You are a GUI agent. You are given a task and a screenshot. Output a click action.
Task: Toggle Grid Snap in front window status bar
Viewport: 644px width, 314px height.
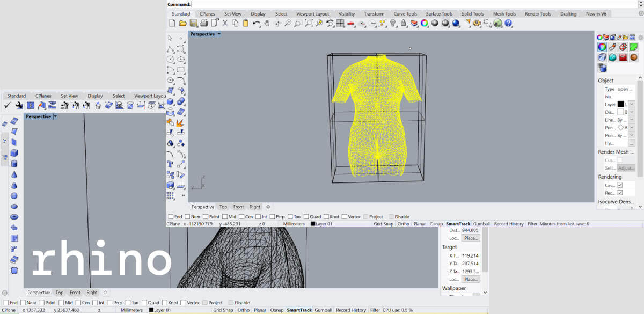pyautogui.click(x=384, y=224)
